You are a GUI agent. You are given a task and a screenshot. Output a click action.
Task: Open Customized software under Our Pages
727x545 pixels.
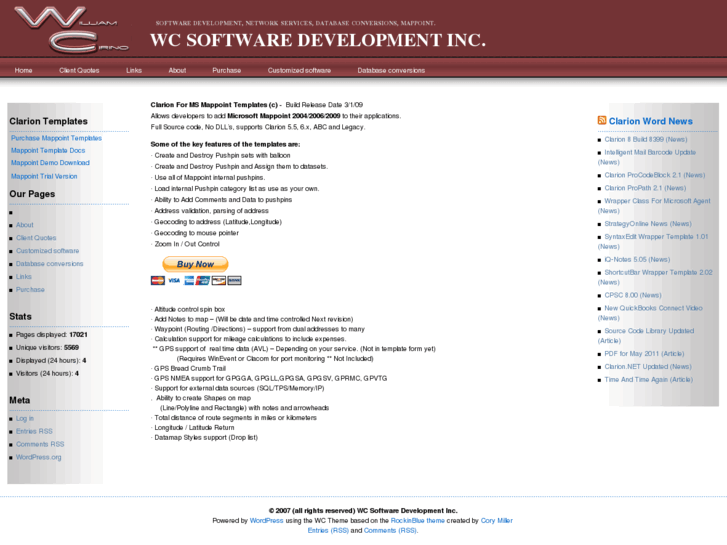point(47,251)
